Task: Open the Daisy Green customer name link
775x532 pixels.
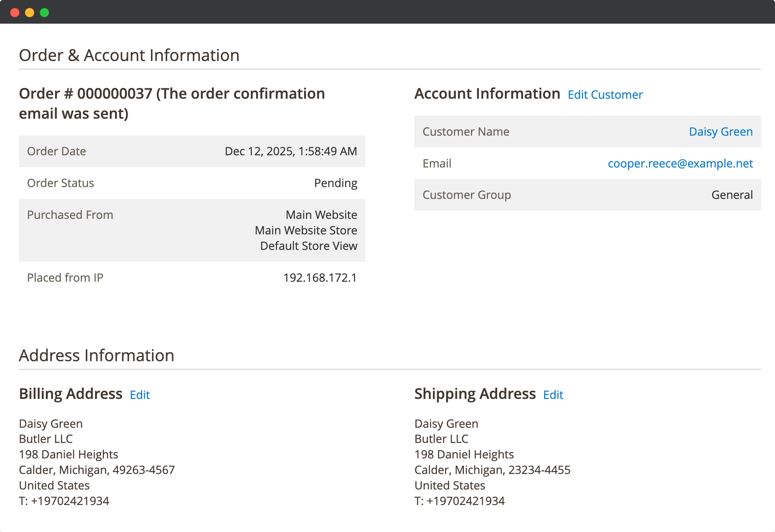Action: point(720,132)
